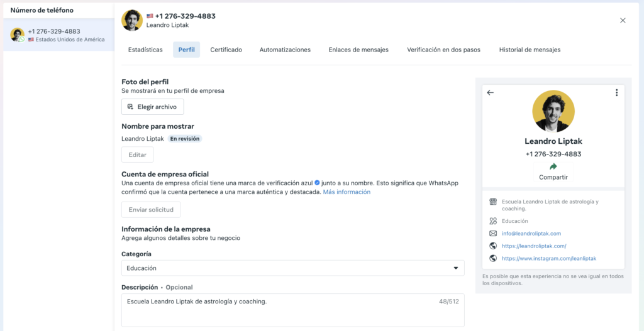
Task: Click Leandro Liptak name in the preview card
Action: 553,141
